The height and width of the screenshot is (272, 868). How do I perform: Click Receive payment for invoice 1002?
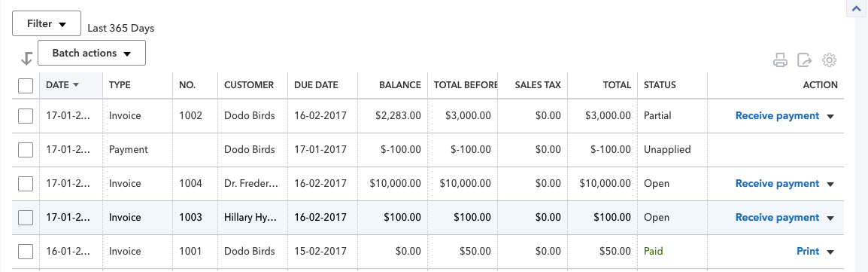(x=777, y=116)
